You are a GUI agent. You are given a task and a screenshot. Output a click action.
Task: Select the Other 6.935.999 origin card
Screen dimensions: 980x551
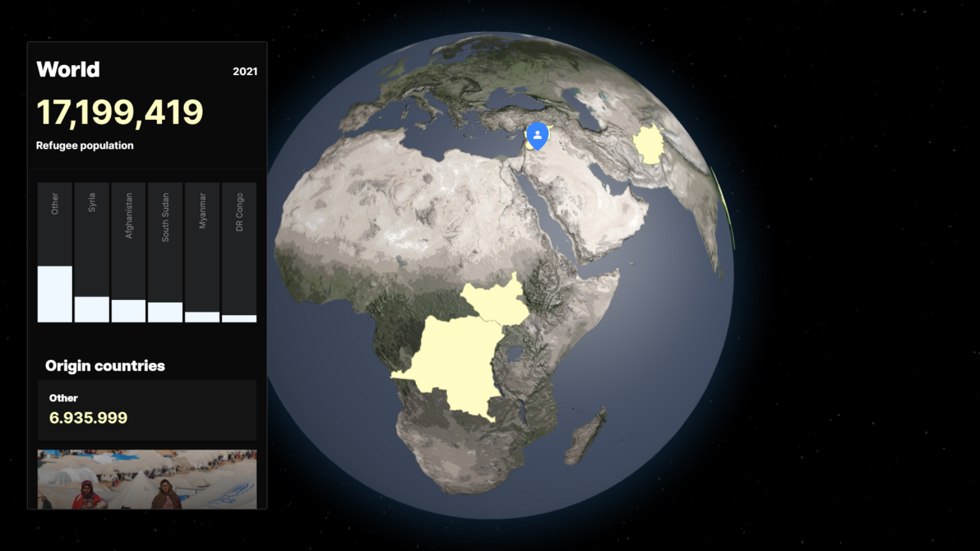click(147, 410)
